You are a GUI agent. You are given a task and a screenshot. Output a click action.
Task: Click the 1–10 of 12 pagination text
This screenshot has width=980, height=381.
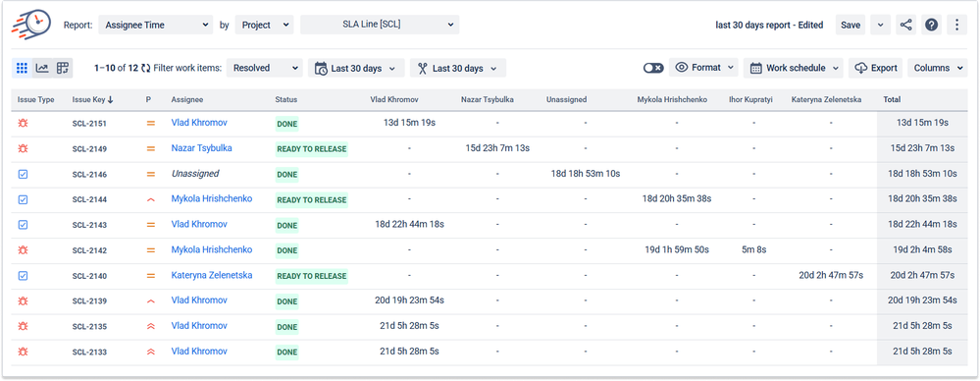[x=117, y=68]
